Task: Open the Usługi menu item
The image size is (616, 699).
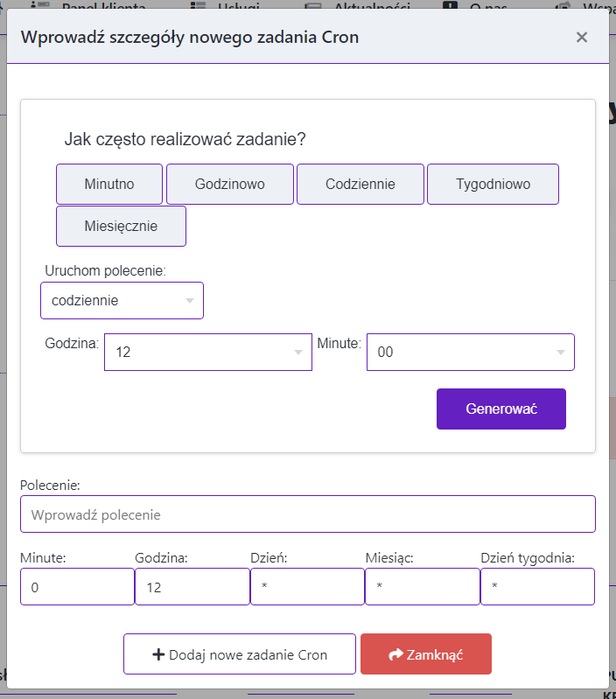Action: 238,5
